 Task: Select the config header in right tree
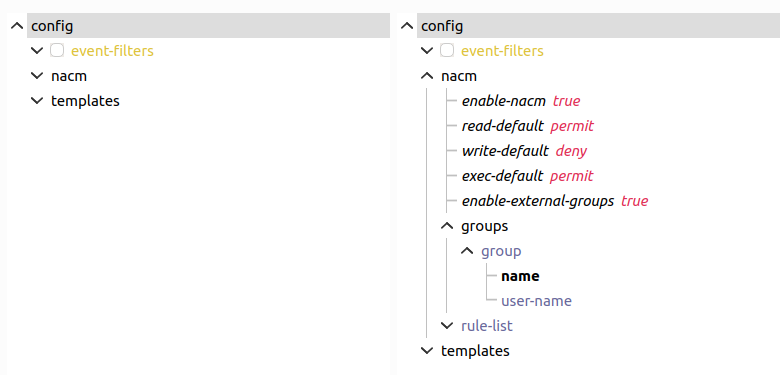click(x=598, y=26)
